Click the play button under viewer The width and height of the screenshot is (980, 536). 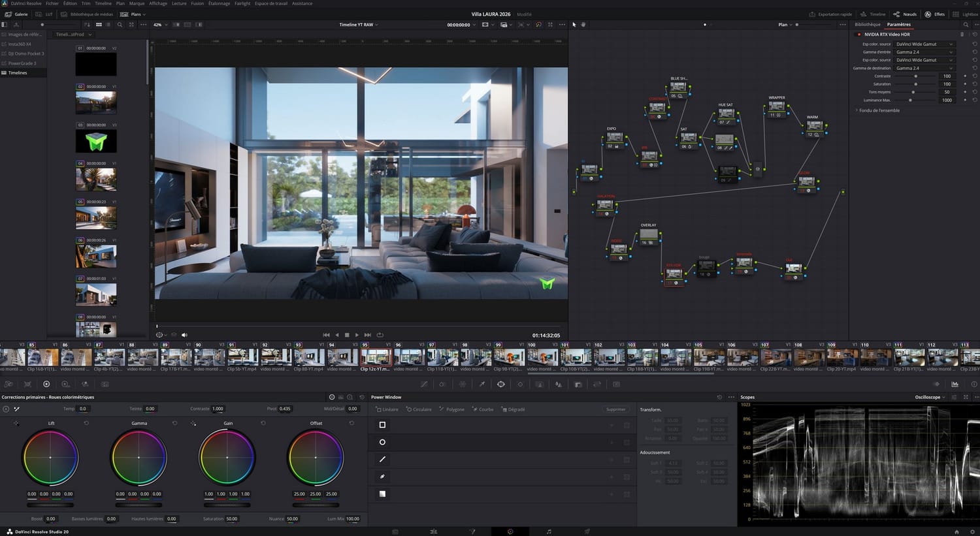357,335
